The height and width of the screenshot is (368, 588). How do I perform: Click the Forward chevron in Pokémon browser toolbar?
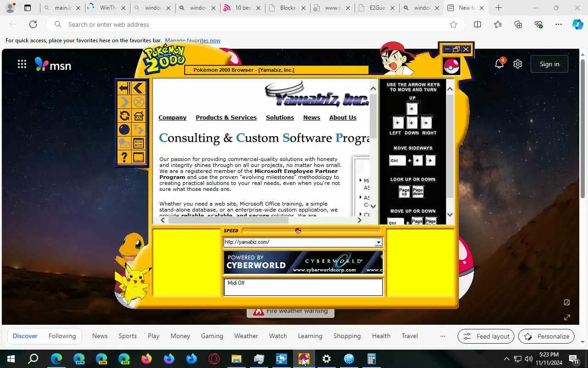point(124,102)
